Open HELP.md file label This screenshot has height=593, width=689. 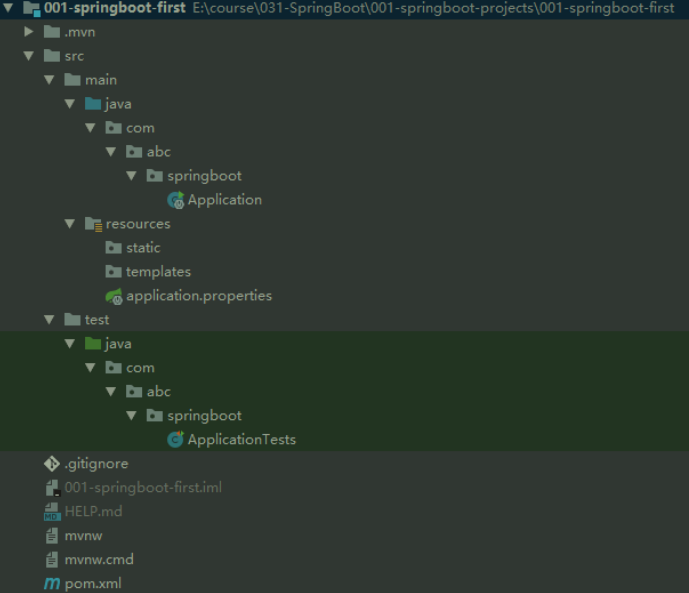click(x=94, y=512)
